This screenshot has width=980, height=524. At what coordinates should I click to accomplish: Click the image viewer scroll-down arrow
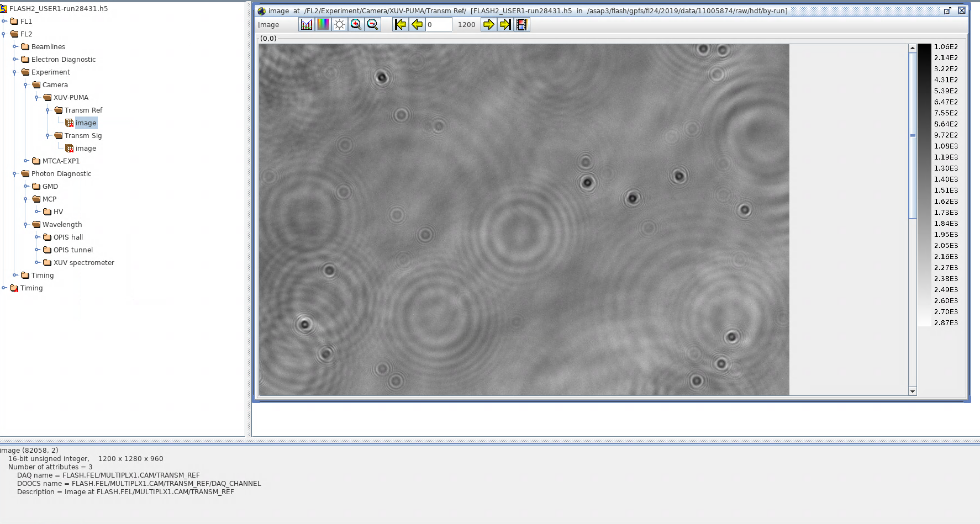pos(913,391)
